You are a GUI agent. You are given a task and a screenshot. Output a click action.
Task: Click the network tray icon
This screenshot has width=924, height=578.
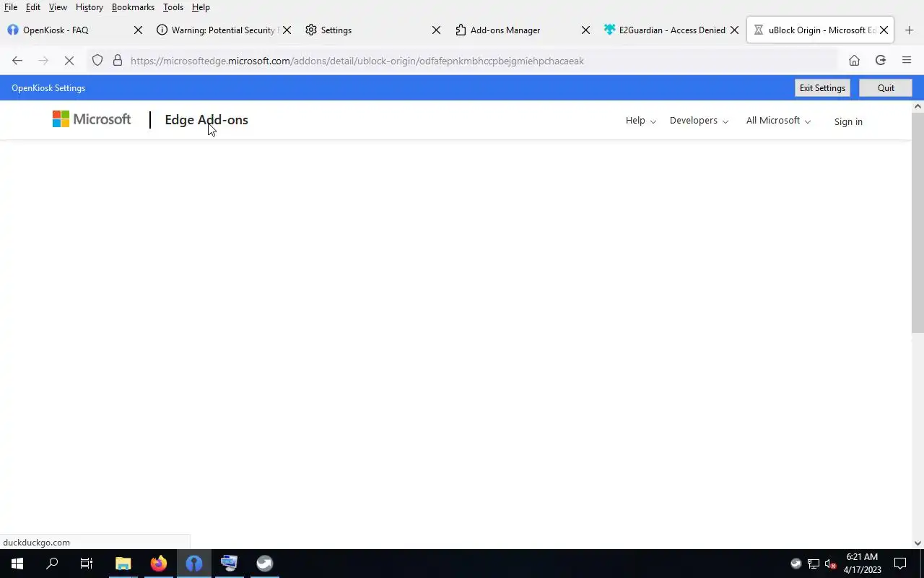click(x=814, y=564)
